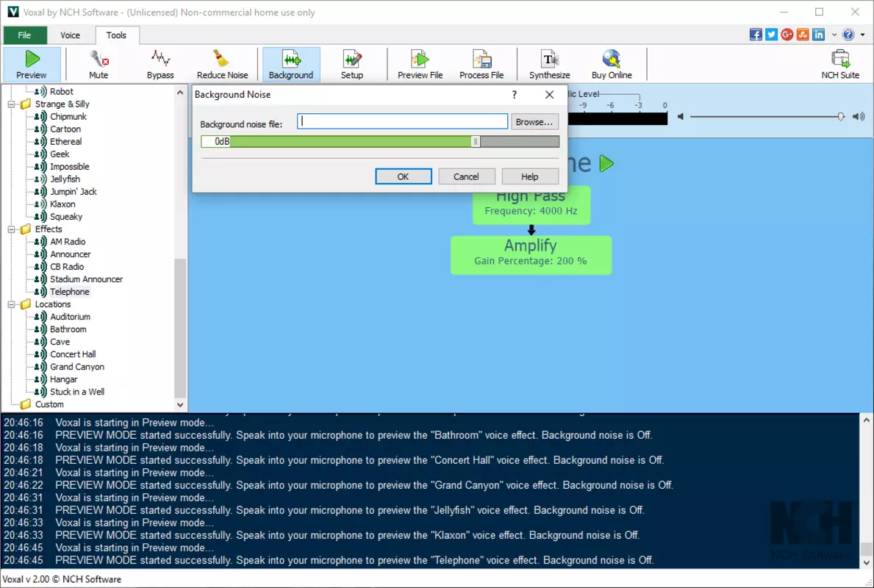Mute the microphone with Mute tool

98,64
